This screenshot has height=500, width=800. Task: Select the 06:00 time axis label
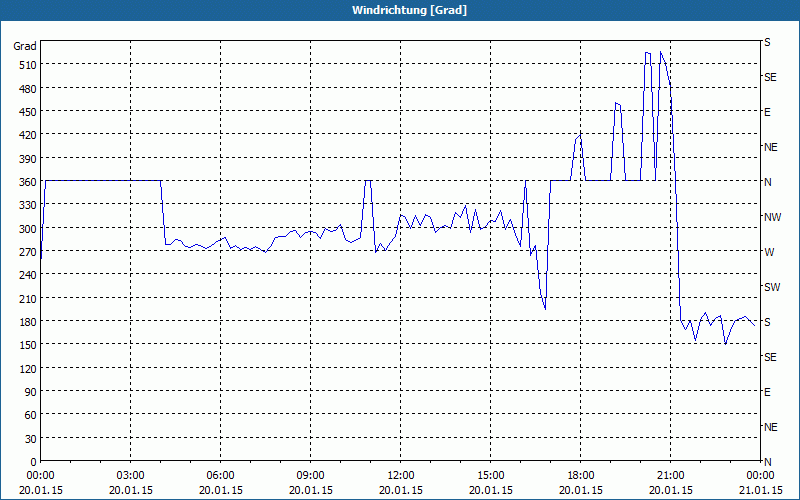[x=220, y=476]
